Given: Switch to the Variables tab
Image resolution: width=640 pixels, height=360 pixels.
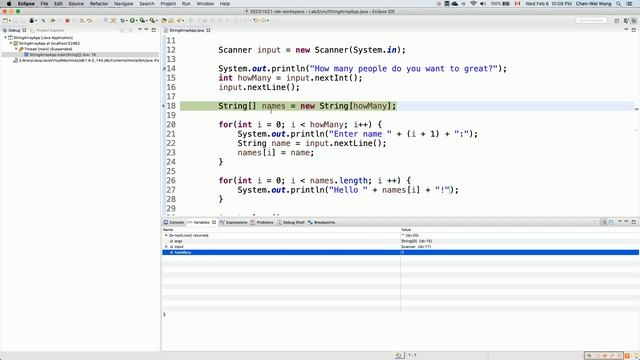Looking at the screenshot, I should (x=201, y=222).
